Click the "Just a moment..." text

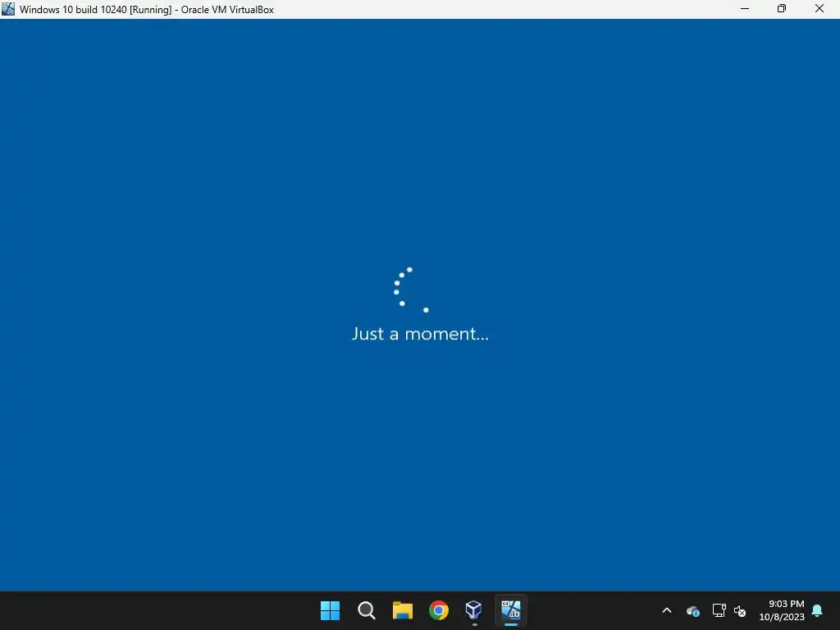[420, 334]
